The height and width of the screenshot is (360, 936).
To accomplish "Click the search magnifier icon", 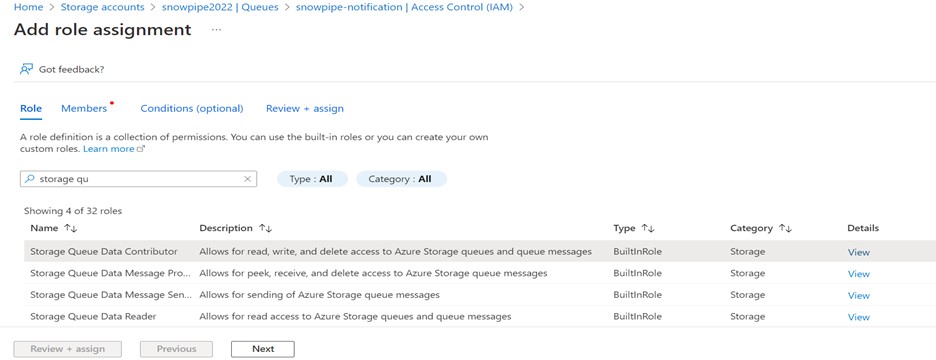I will 30,179.
